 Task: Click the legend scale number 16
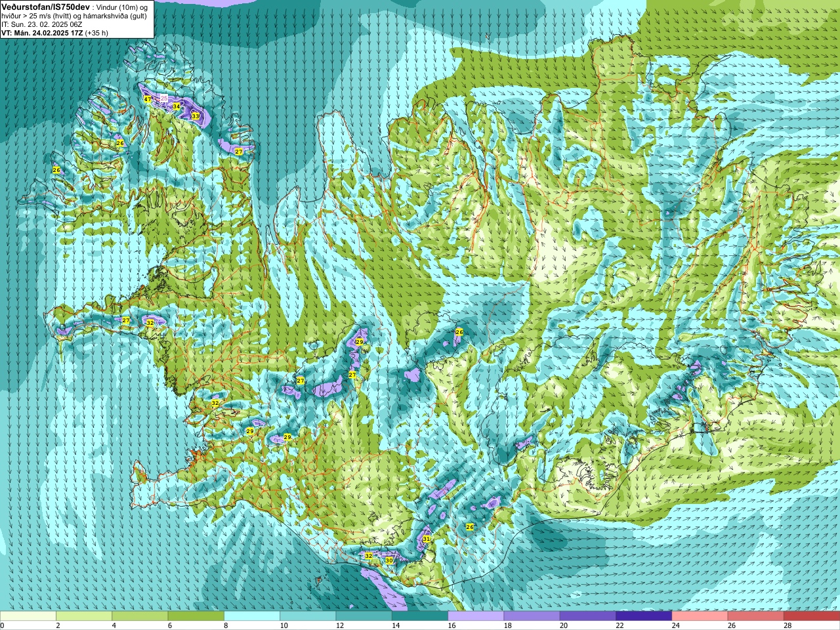452,625
